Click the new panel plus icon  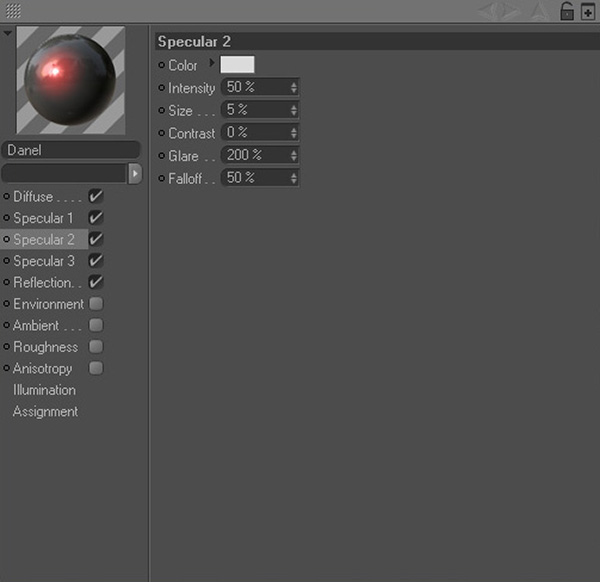click(x=588, y=12)
